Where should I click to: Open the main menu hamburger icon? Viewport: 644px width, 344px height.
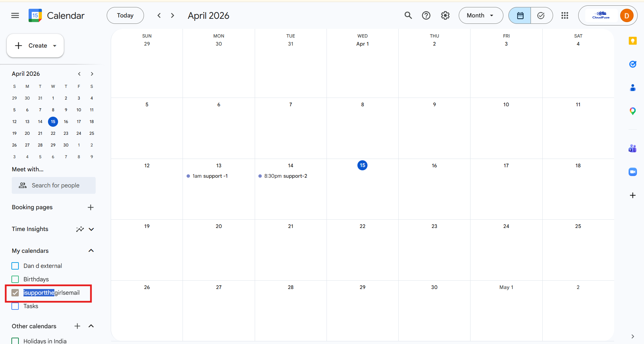click(15, 15)
